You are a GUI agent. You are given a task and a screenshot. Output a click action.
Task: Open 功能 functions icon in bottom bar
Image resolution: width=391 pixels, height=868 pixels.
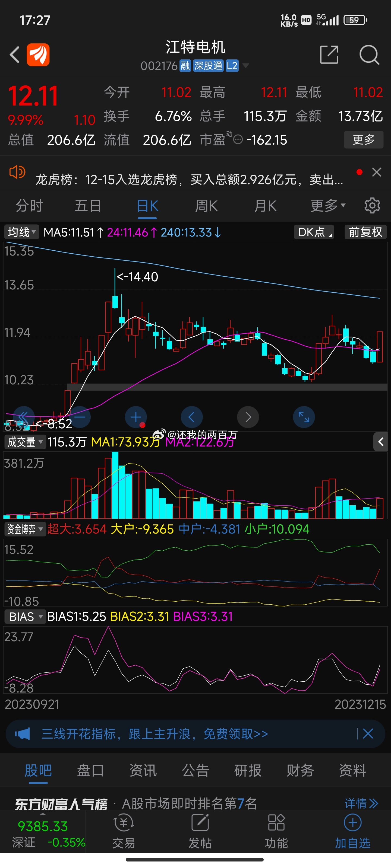(276, 831)
